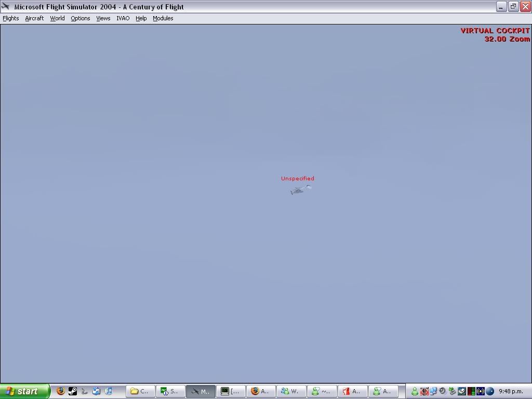The width and height of the screenshot is (532, 399).
Task: Click the MSN Messenger tray icon
Action: click(415, 391)
